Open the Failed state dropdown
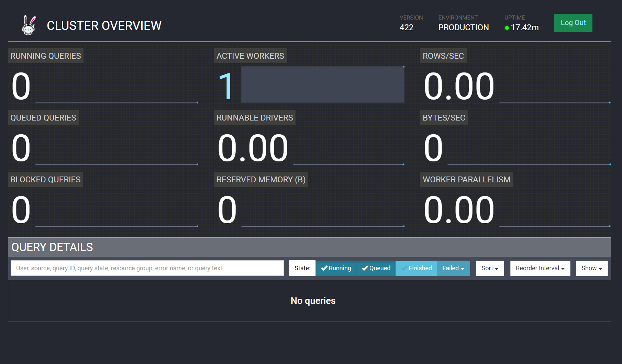 point(453,268)
